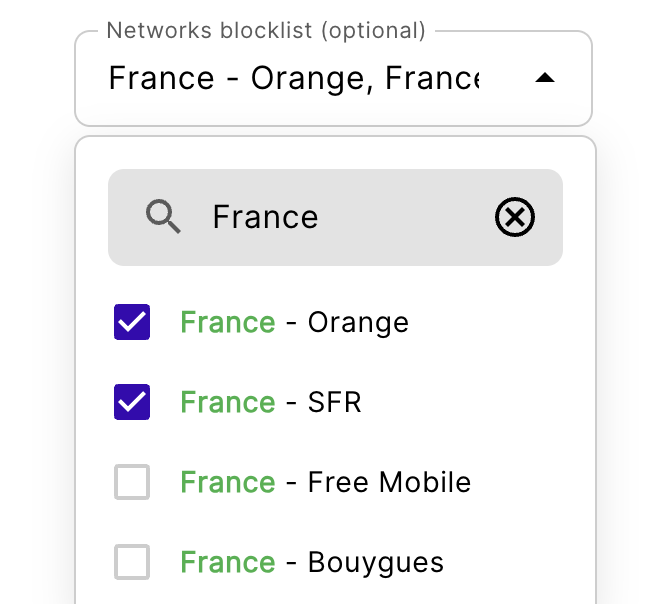Focus the search field containing 'France'

[340, 217]
